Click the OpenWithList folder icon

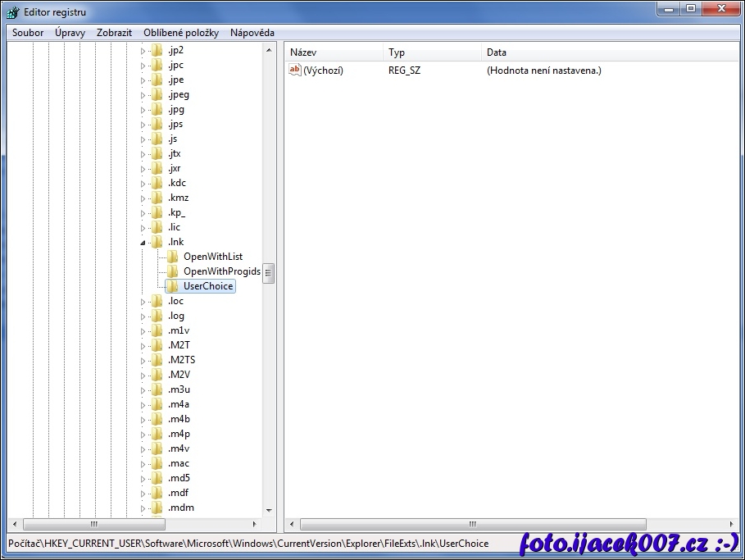coord(172,257)
